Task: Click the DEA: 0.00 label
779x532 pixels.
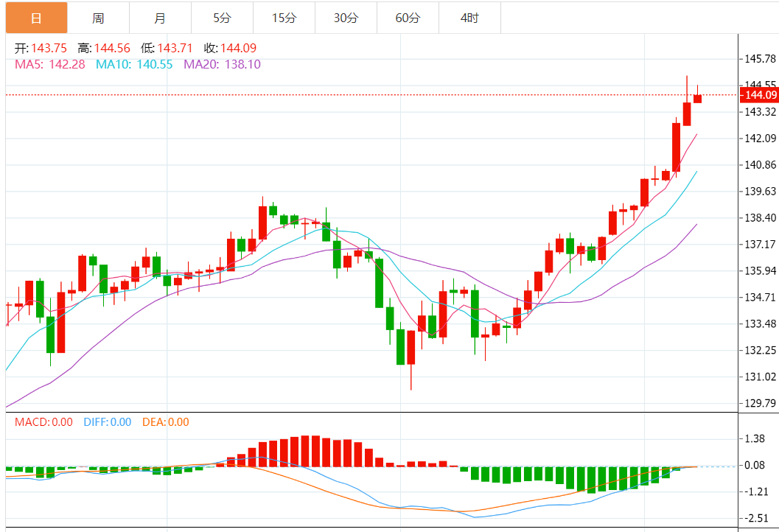Action: 165,422
